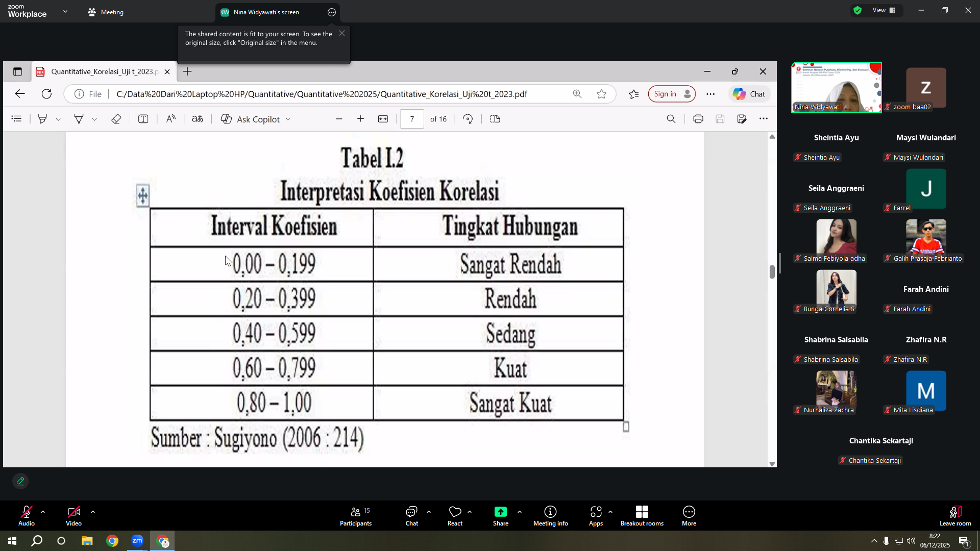The image size is (980, 551).
Task: Open the Windows Start menu
Action: (x=12, y=541)
